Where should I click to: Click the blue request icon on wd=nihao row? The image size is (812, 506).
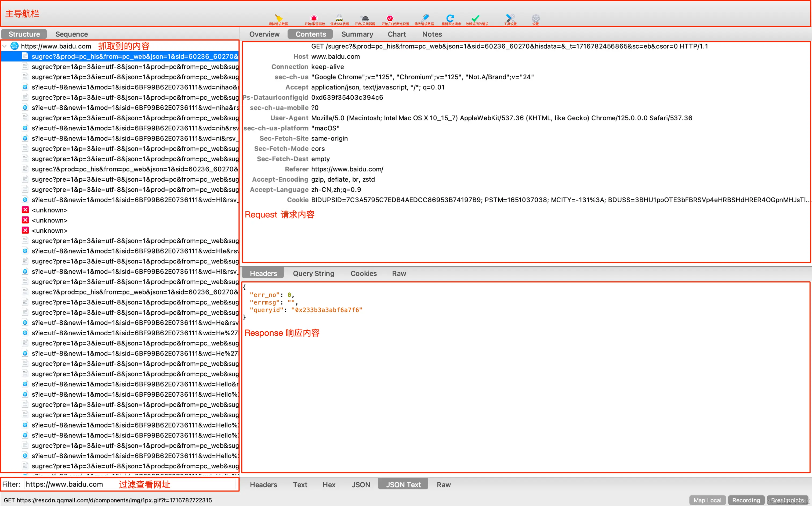(x=25, y=87)
